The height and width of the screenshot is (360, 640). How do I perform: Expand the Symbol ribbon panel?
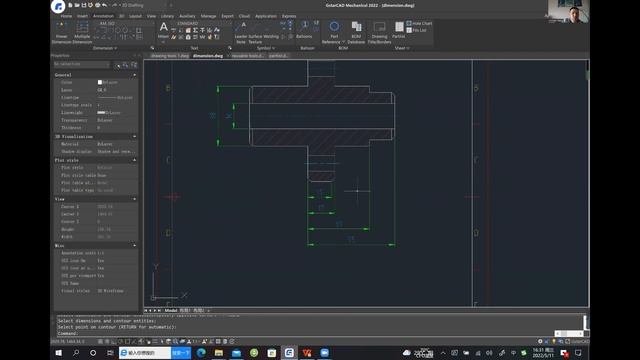pyautogui.click(x=266, y=48)
